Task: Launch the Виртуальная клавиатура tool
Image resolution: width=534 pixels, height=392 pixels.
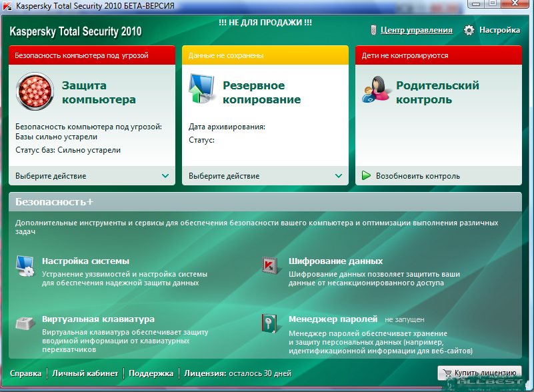Action: 98,319
